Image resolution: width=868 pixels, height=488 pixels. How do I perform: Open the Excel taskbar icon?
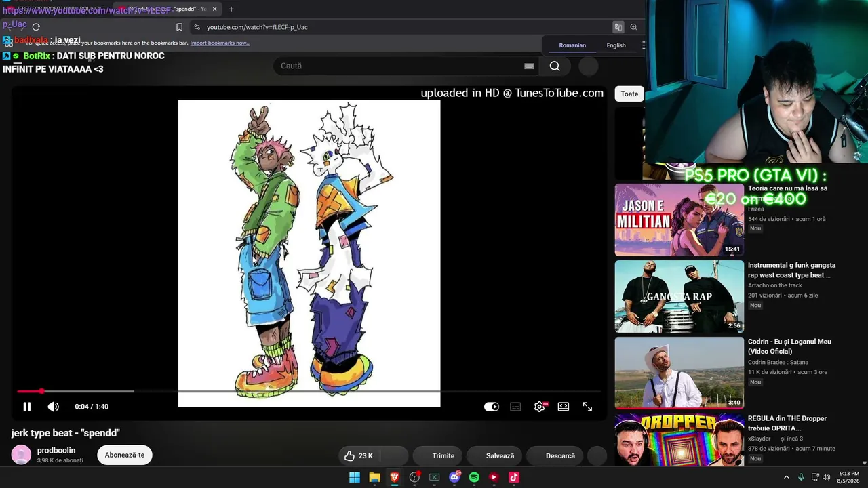[x=435, y=477]
